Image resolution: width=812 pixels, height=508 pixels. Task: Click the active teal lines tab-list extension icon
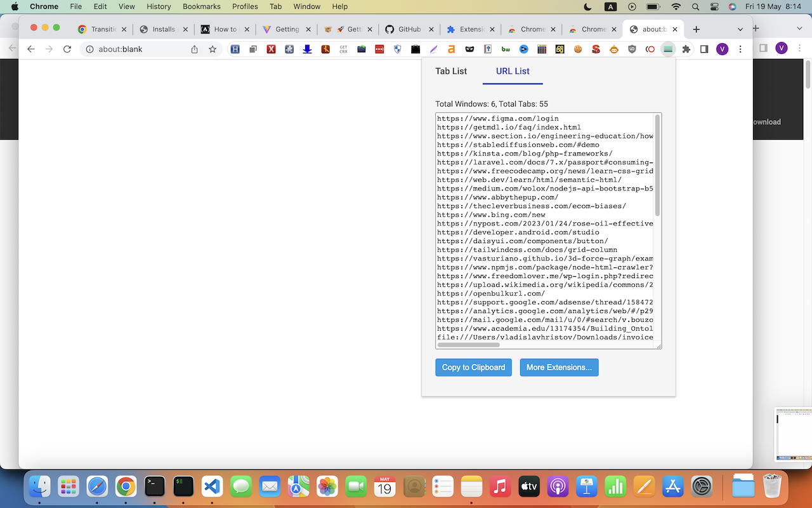pos(667,49)
